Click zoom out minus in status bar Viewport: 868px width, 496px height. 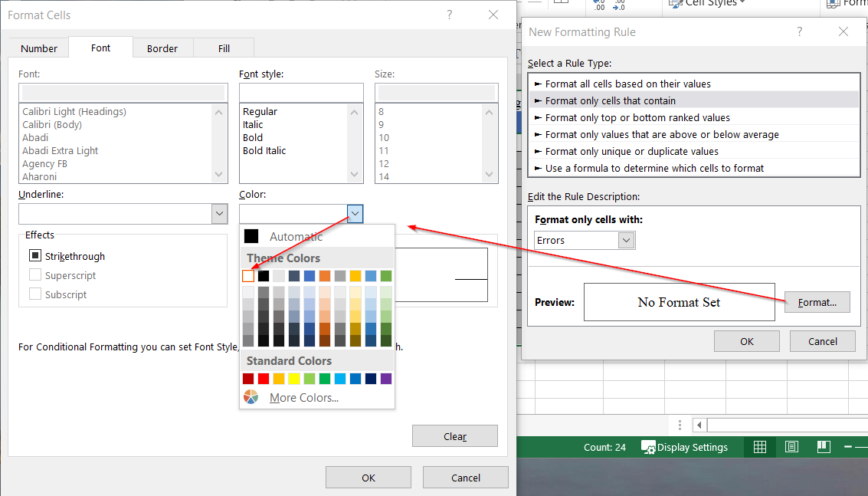tap(847, 447)
